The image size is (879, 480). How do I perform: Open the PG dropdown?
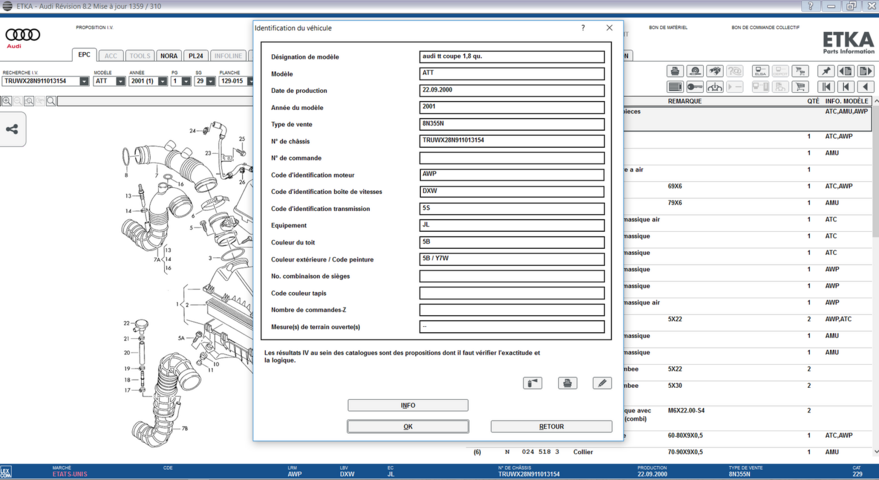click(x=186, y=81)
